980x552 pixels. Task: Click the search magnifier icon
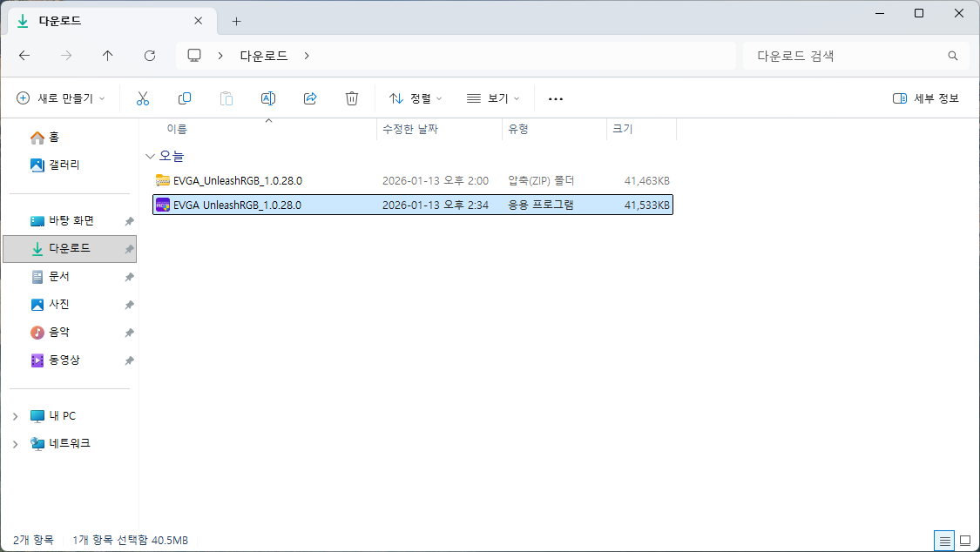coord(952,56)
